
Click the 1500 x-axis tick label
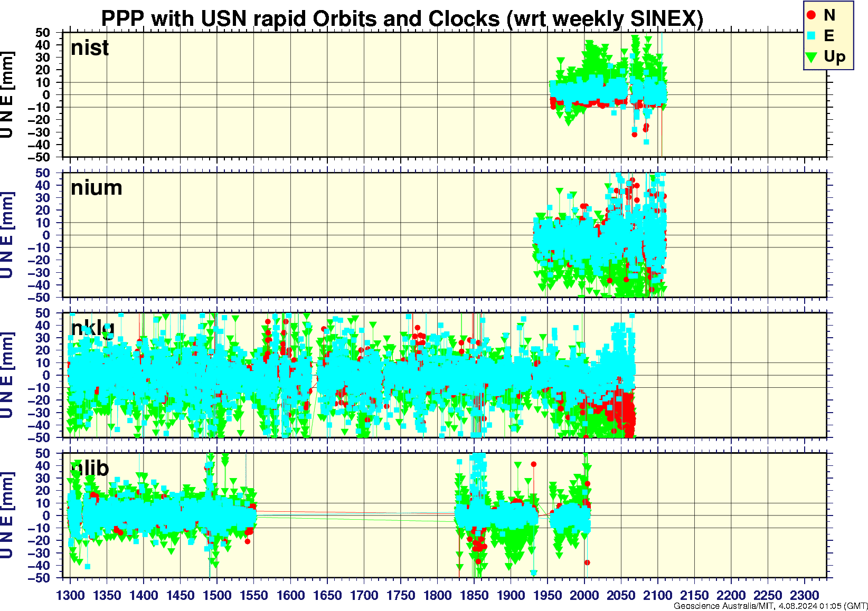pos(217,595)
